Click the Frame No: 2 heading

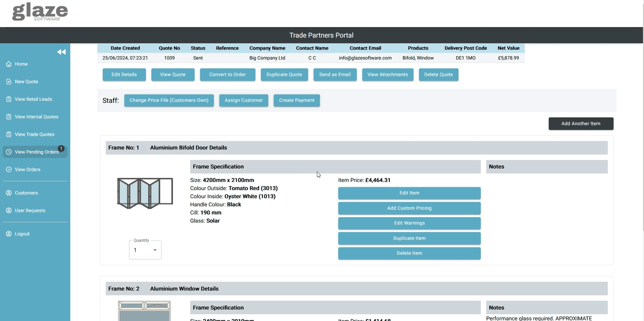(124, 289)
